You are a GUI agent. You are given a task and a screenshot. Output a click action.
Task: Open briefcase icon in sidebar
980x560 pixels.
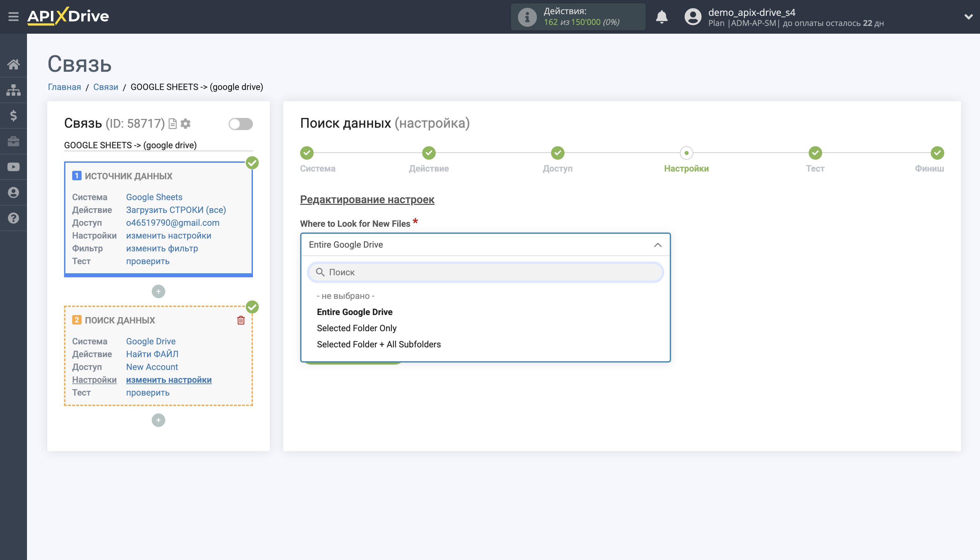(13, 141)
